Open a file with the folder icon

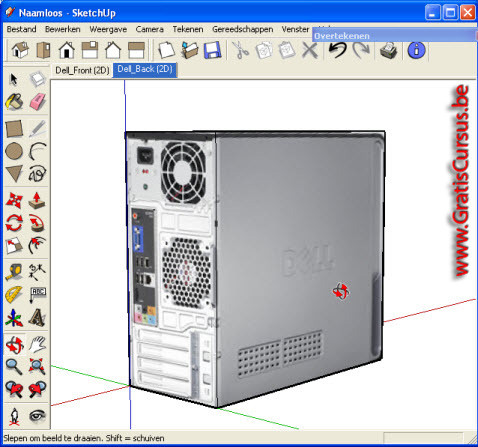190,50
